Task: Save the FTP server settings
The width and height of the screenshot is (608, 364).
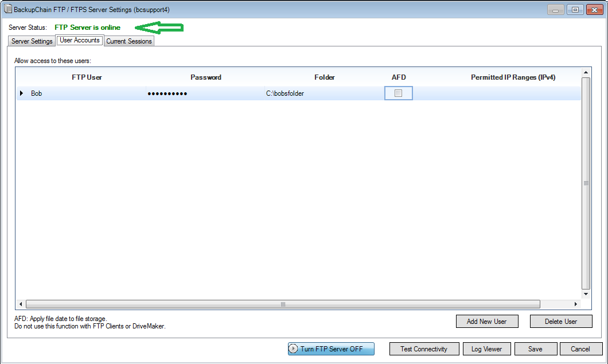Action: (x=536, y=349)
